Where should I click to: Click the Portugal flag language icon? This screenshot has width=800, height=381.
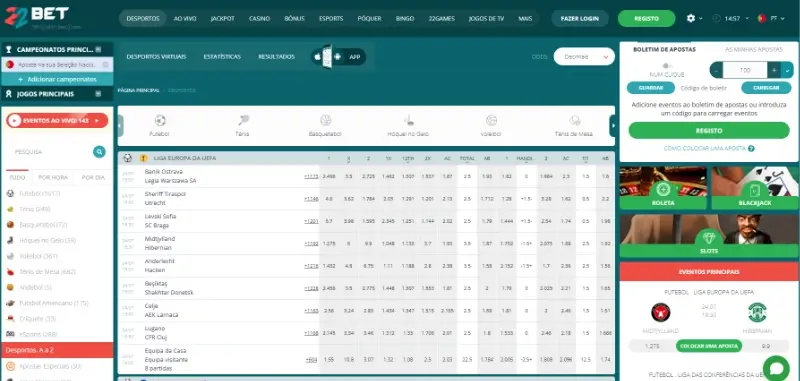click(x=762, y=18)
